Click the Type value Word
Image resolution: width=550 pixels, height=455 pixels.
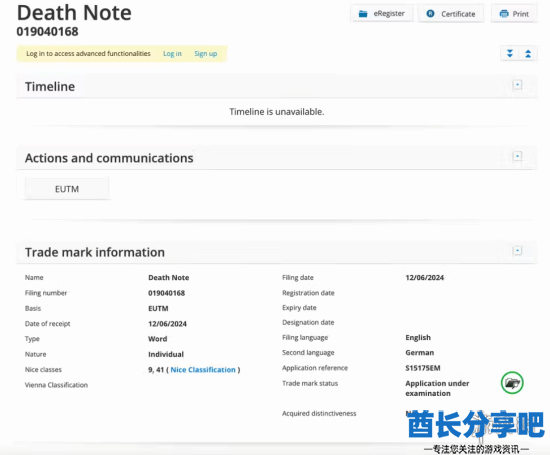157,339
